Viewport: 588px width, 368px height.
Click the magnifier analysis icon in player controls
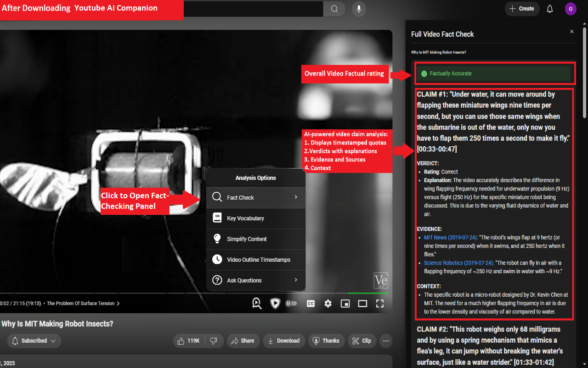tap(257, 303)
